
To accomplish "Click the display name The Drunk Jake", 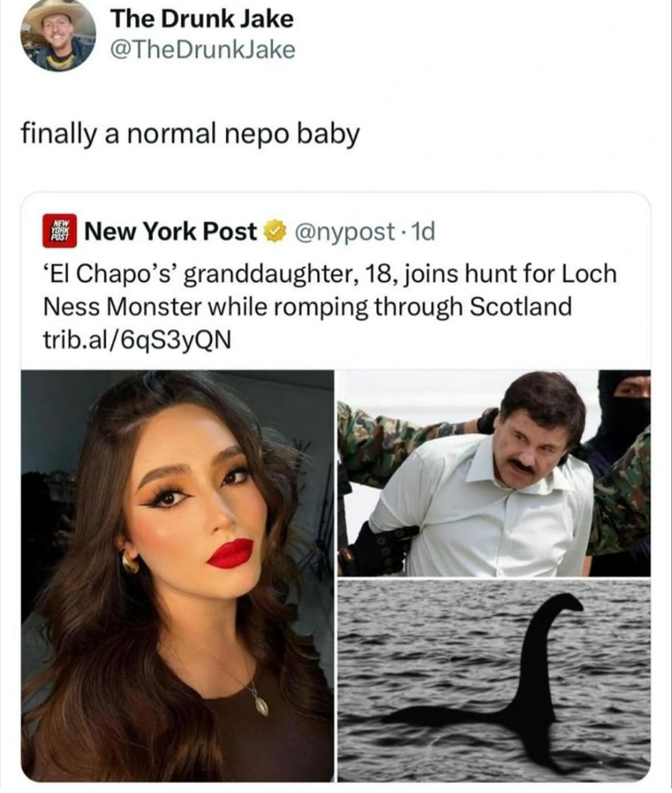I will (x=202, y=19).
